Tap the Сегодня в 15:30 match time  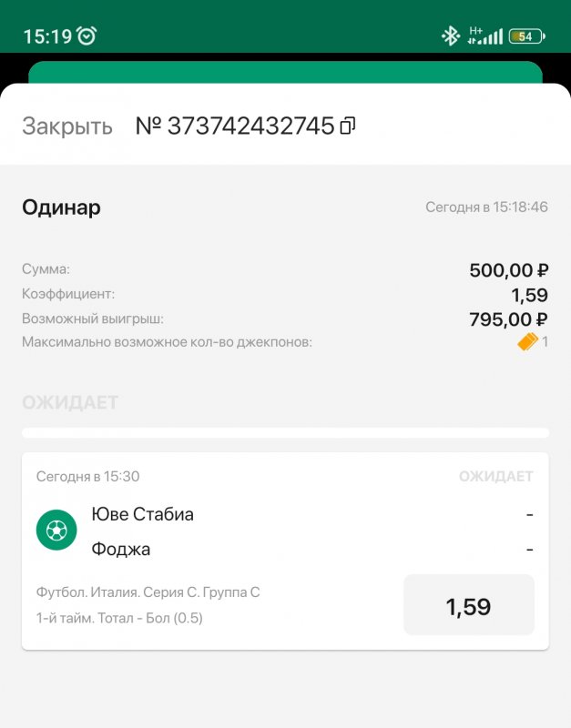(x=87, y=476)
